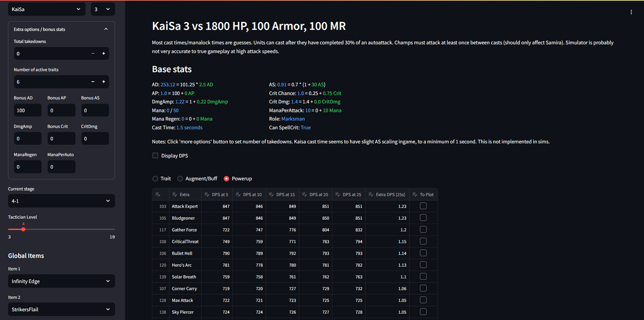Click the CritDmg input field
The width and height of the screenshot is (644, 320).
(x=95, y=139)
